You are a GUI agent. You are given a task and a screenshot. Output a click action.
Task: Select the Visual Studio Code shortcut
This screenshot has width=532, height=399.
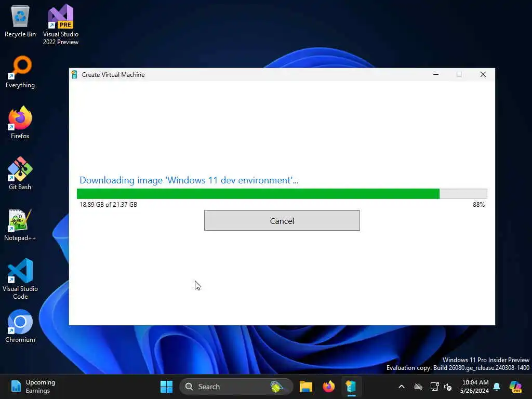(20, 279)
